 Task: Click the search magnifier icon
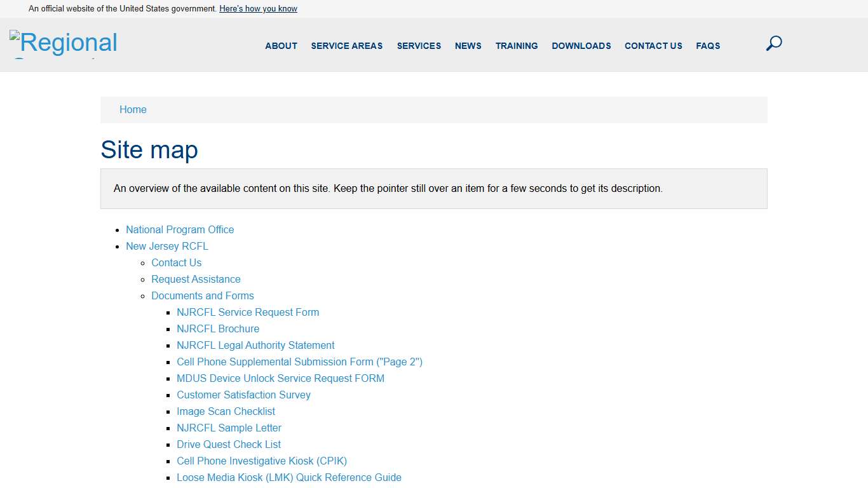click(x=773, y=44)
